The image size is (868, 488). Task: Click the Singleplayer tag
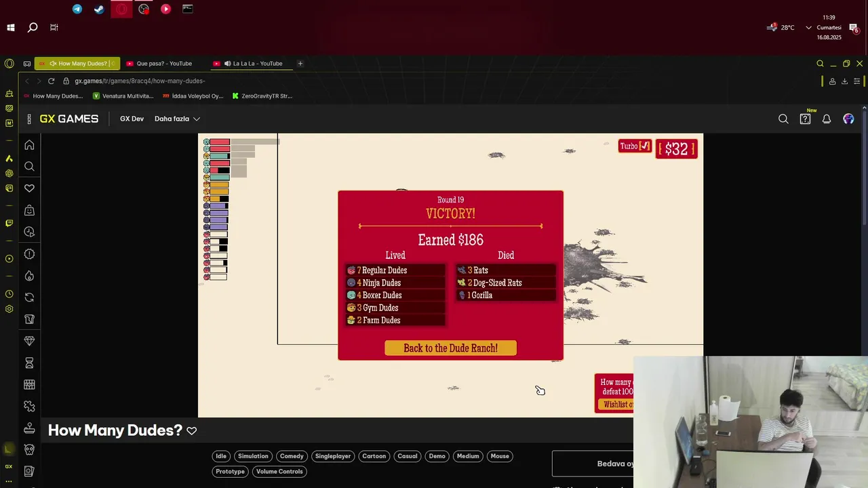(333, 456)
